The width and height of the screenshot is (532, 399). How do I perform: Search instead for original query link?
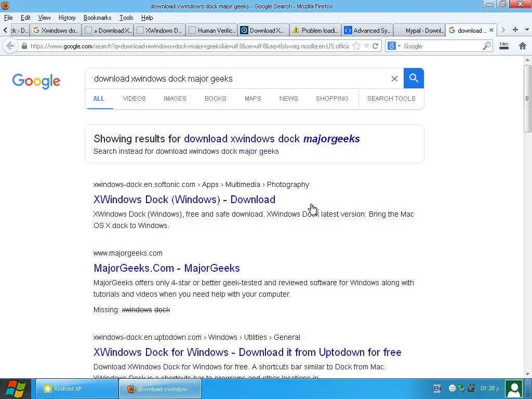[x=217, y=151]
